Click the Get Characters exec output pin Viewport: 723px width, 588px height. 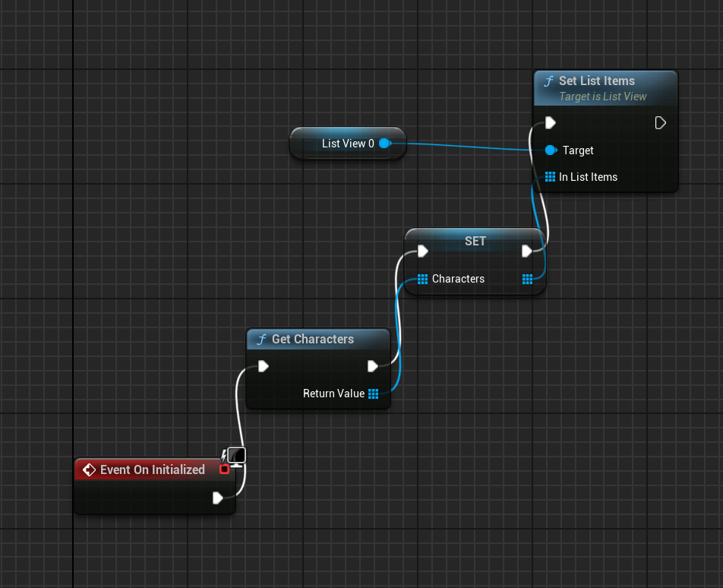(x=373, y=366)
